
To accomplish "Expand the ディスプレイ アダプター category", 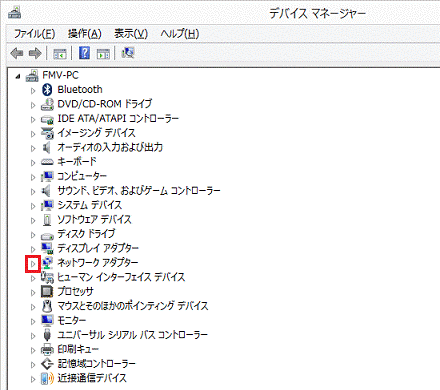I will (33, 249).
